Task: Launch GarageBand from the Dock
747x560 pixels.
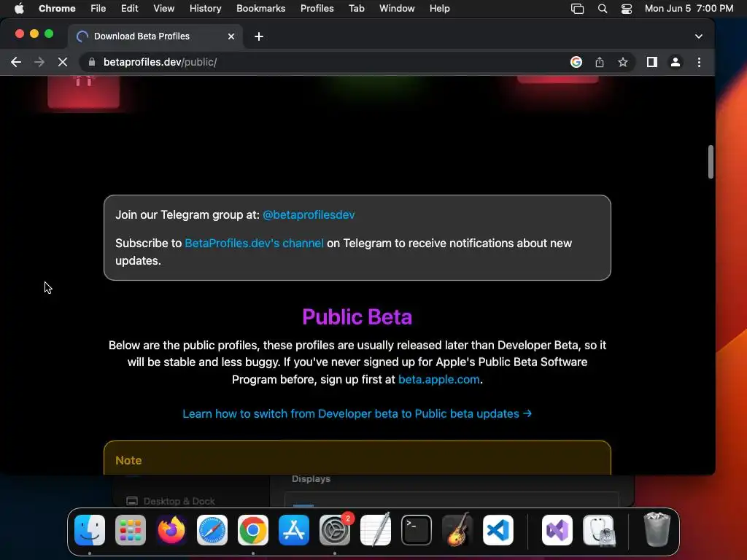Action: click(x=457, y=530)
